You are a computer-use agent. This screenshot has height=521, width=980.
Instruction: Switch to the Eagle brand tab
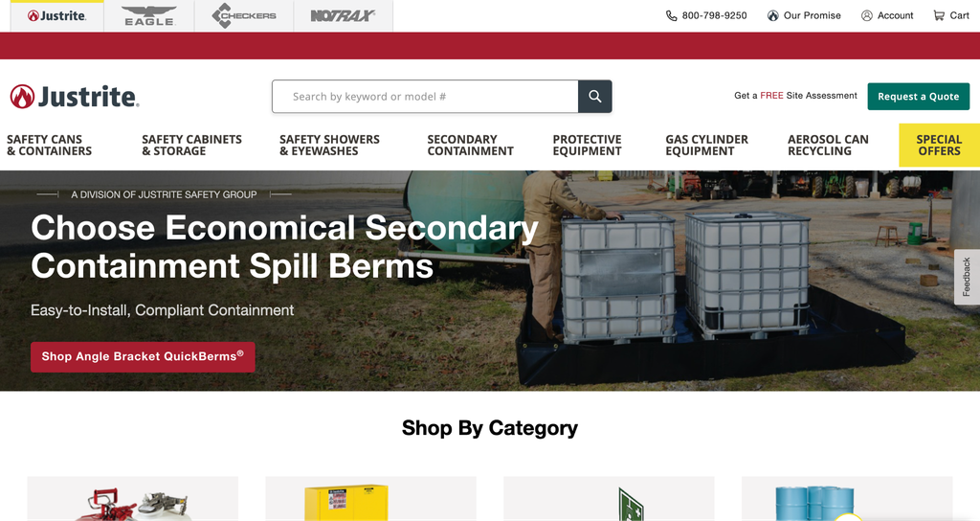(x=148, y=15)
